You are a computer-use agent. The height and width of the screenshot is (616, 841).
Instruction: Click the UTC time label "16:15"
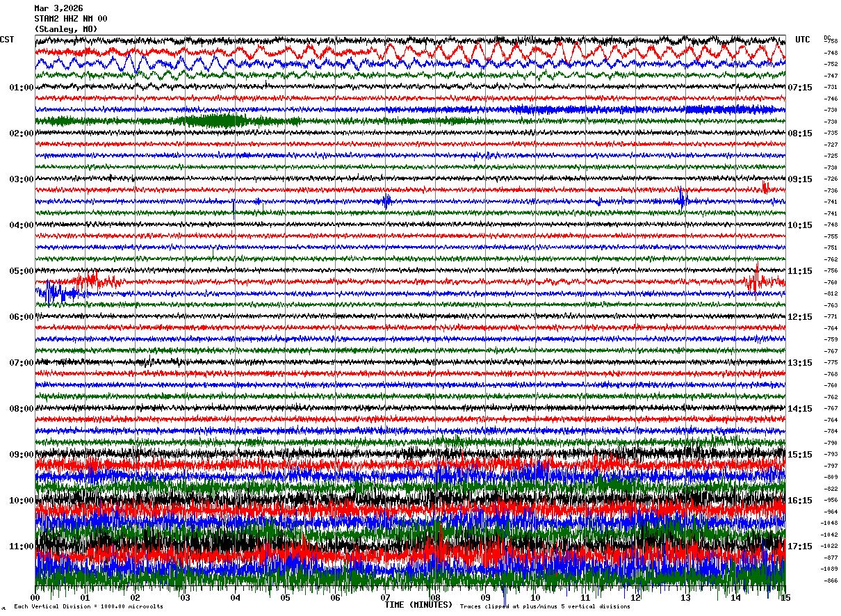coord(800,501)
